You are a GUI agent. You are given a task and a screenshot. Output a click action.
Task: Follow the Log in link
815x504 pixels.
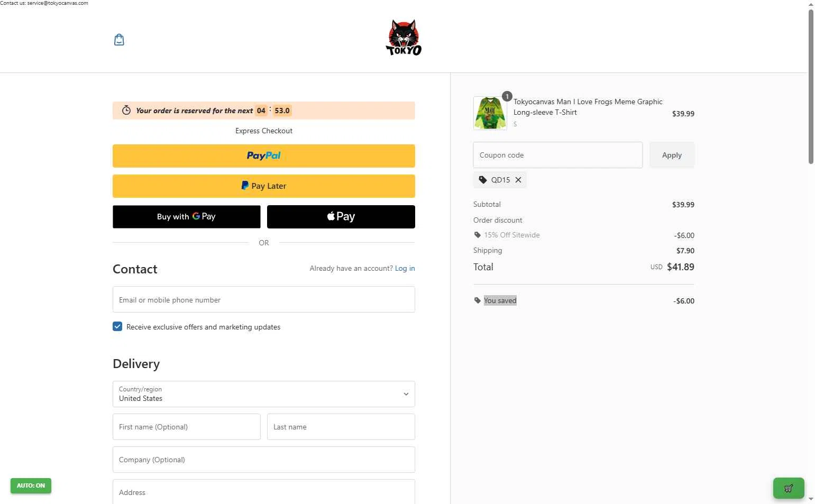(x=405, y=268)
